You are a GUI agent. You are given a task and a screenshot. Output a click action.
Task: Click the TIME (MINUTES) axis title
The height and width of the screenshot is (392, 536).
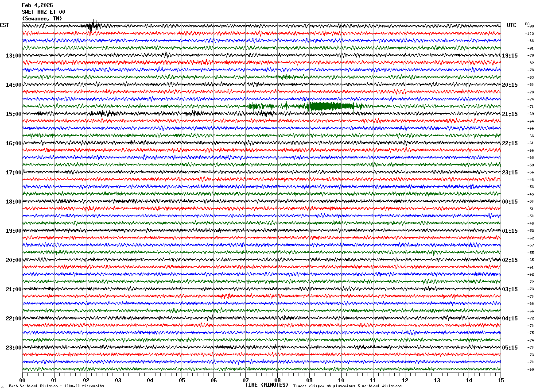point(267,385)
